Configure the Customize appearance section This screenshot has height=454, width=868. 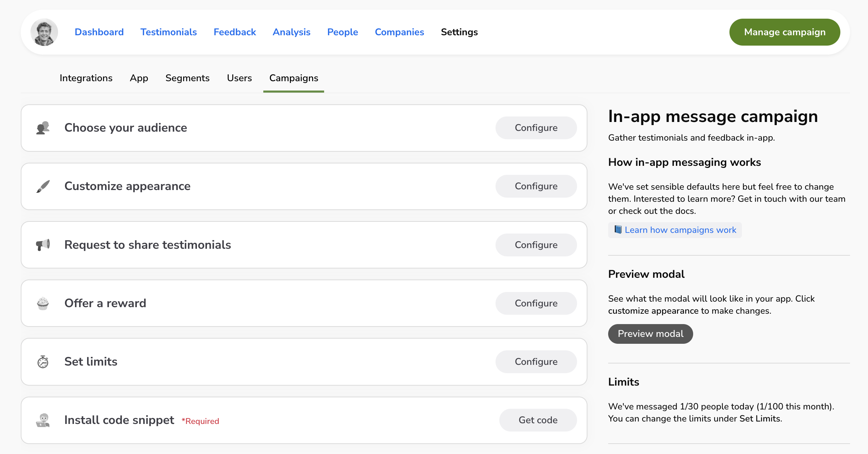click(536, 186)
